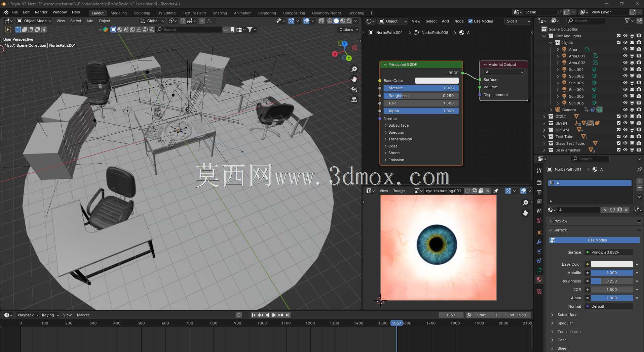Jump to next keyframe

coord(280,315)
